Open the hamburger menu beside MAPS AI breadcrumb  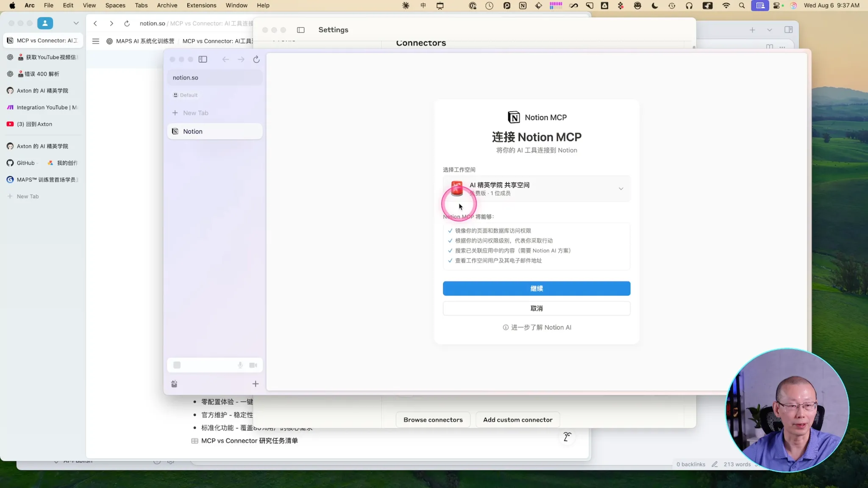pos(96,41)
